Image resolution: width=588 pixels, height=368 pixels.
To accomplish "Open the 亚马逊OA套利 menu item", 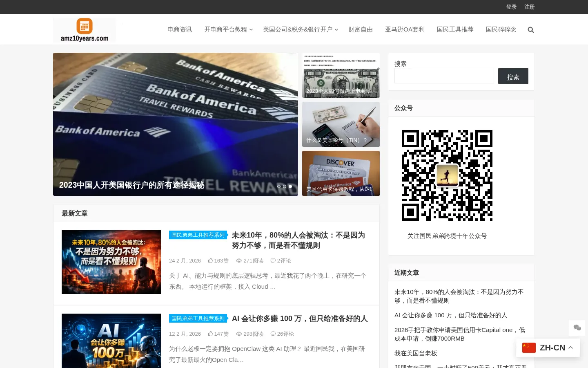I will click(405, 29).
